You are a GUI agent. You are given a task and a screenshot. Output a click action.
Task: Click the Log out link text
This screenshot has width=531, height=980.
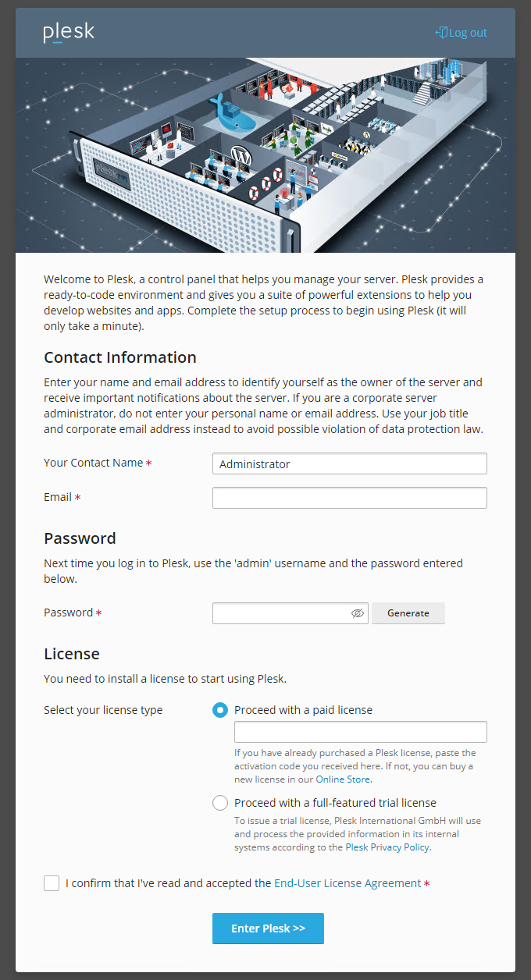(468, 33)
